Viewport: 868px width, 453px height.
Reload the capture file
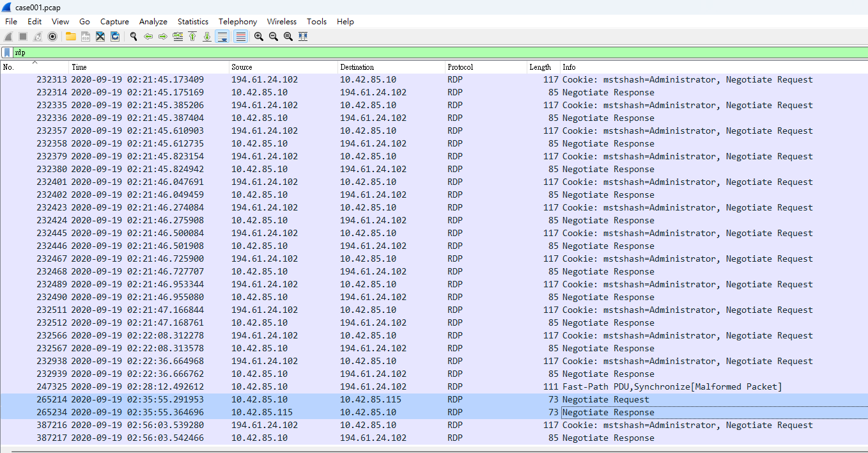[x=115, y=36]
